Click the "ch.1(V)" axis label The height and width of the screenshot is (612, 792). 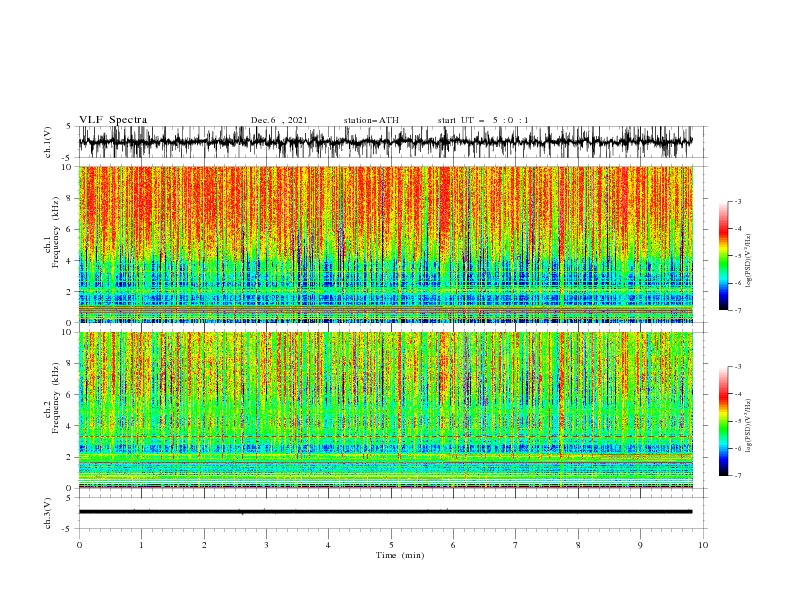(48, 142)
